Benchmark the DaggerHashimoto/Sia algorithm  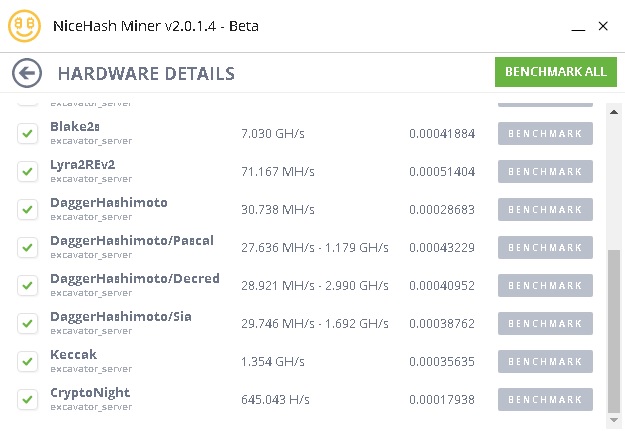click(x=545, y=323)
